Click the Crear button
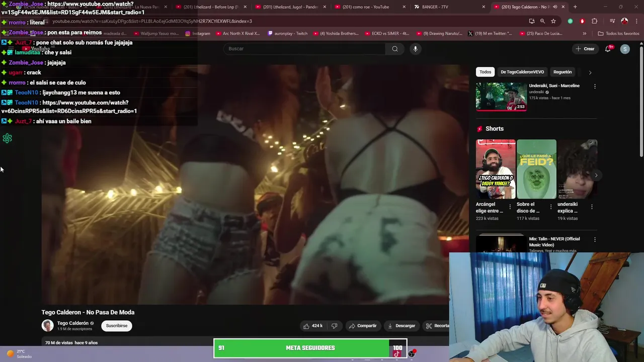This screenshot has width=644, height=362. [585, 49]
